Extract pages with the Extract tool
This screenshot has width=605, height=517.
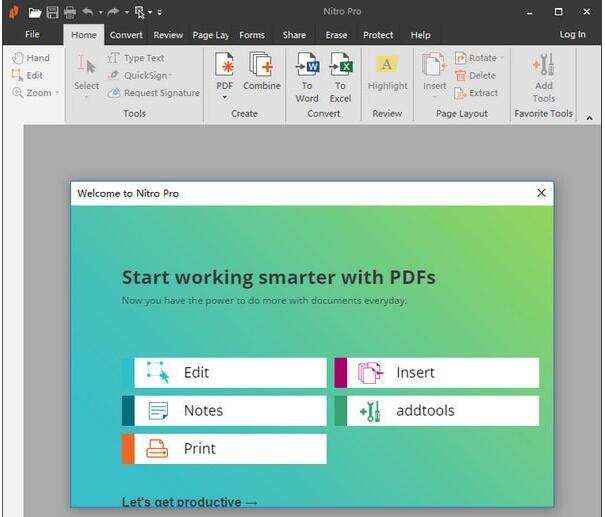pyautogui.click(x=476, y=93)
